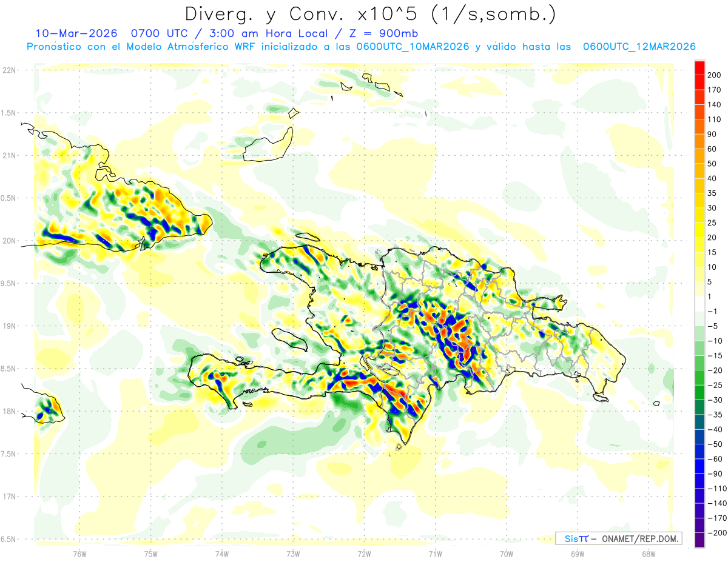Image resolution: width=728 pixels, height=562 pixels.
Task: Click the legend value -110
Action: [x=716, y=489]
